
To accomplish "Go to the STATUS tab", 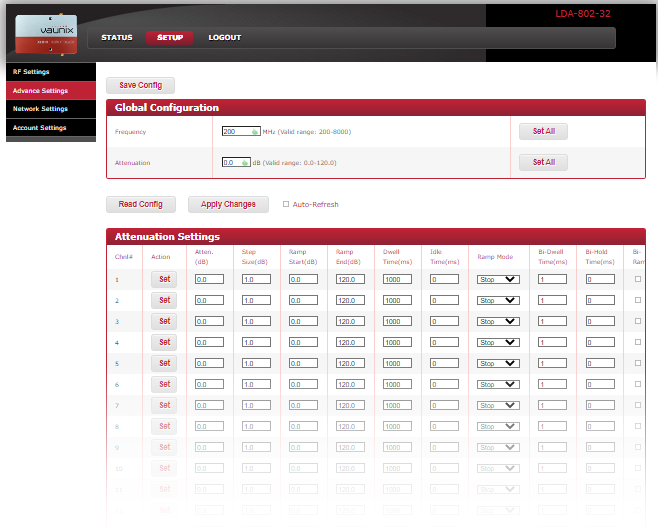I will pos(116,38).
